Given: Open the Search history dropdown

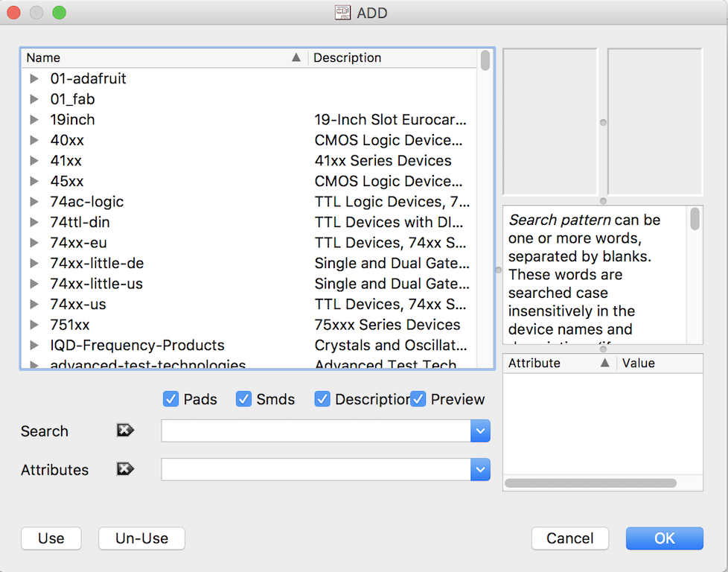Looking at the screenshot, I should [x=481, y=430].
